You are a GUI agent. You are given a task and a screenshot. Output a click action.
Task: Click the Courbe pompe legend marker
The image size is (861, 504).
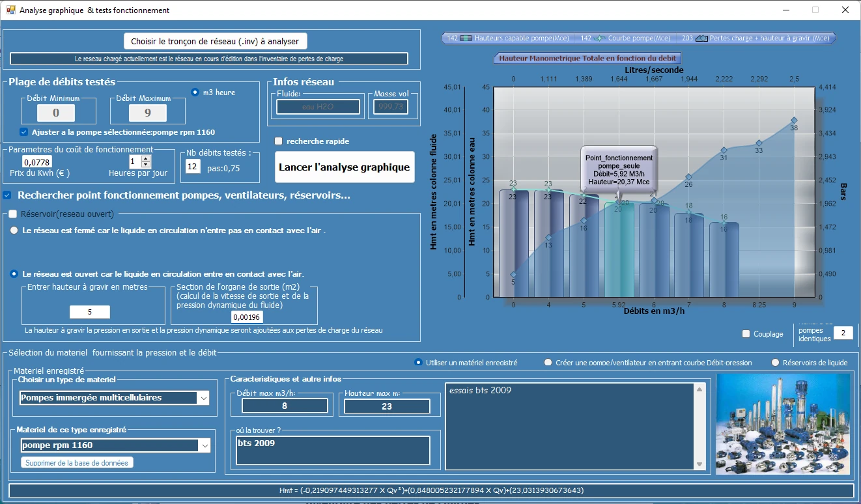[599, 38]
